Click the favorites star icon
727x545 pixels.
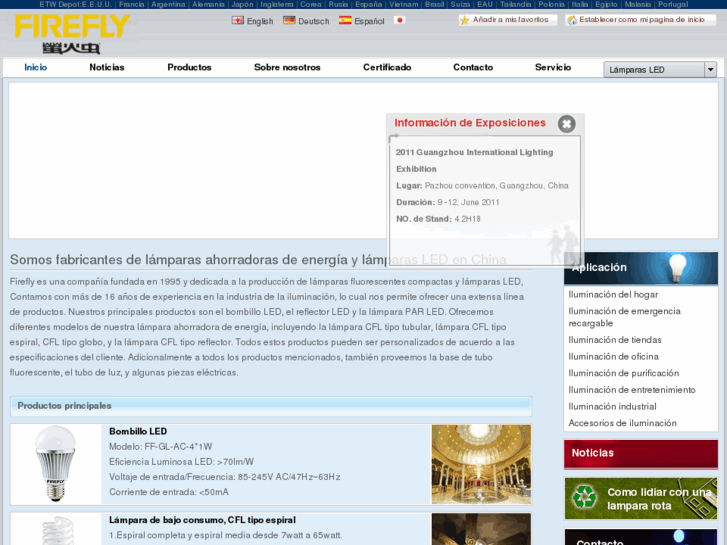click(465, 20)
